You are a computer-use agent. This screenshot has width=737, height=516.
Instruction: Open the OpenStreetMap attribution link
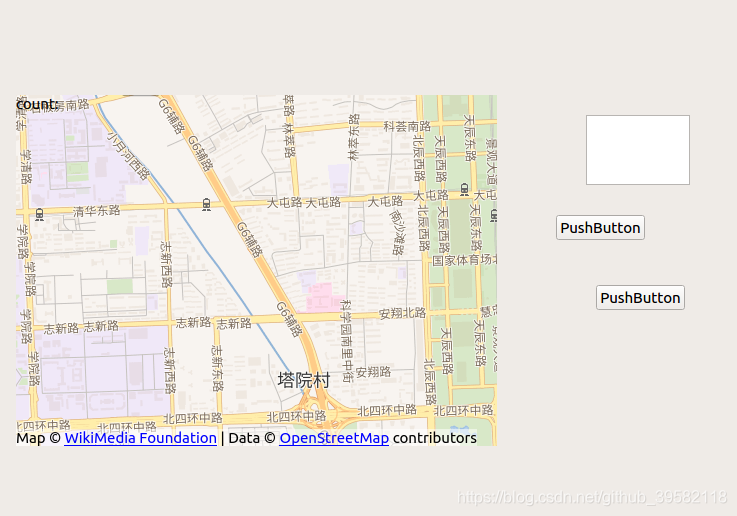[x=334, y=438]
